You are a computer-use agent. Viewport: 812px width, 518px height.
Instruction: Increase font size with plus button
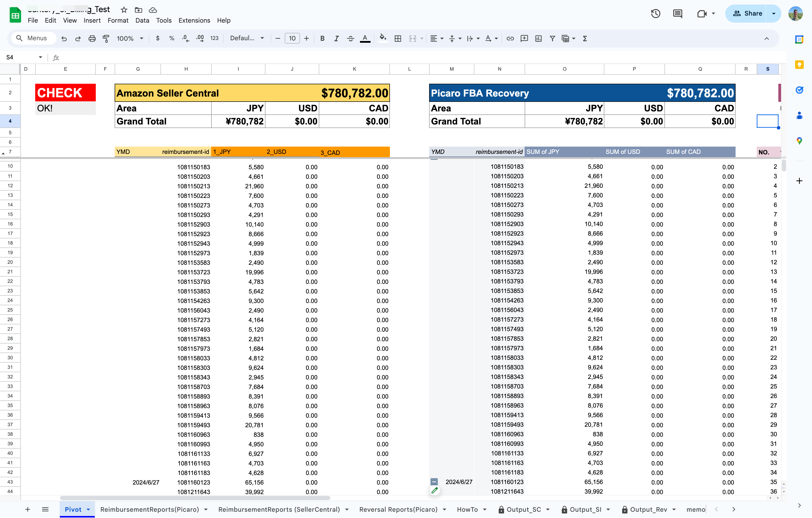click(x=306, y=38)
